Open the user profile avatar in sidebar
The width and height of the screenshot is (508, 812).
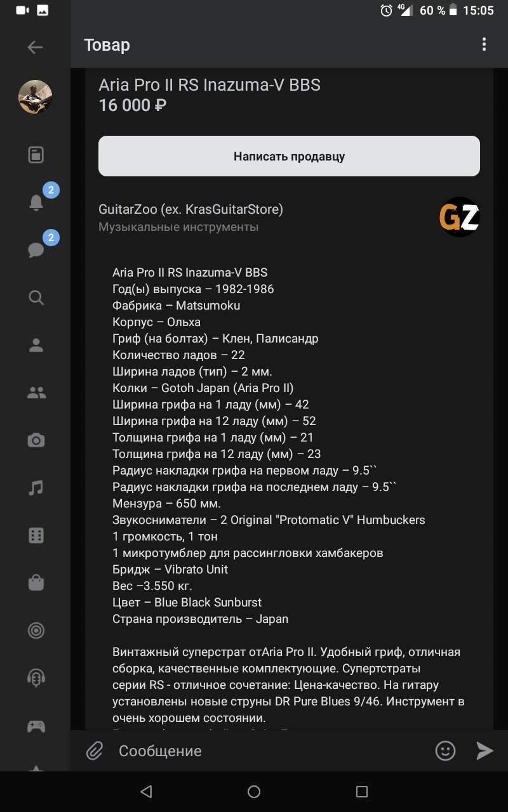pos(35,97)
